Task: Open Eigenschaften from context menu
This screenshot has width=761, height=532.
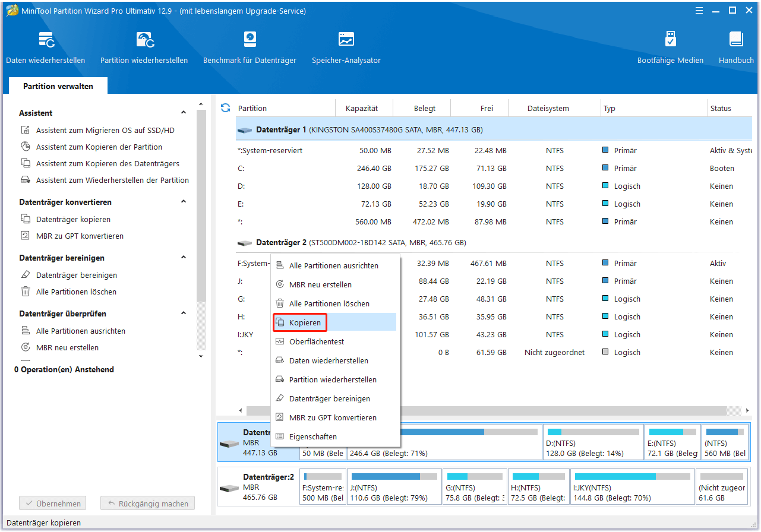Action: (x=334, y=436)
